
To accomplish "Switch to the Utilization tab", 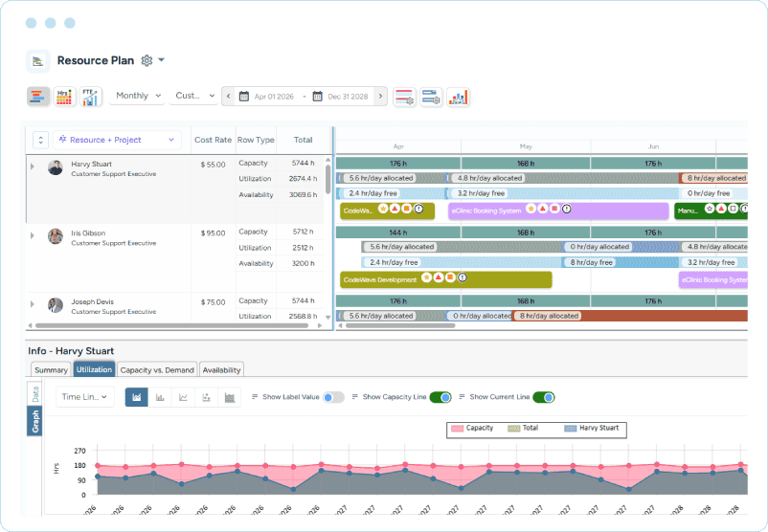I will pyautogui.click(x=94, y=369).
